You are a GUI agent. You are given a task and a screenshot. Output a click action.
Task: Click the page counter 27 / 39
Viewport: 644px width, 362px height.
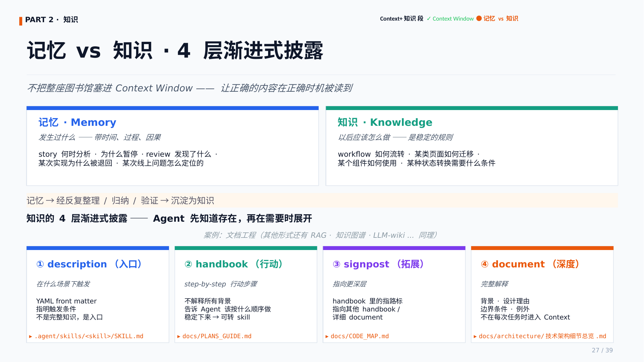[602, 350]
